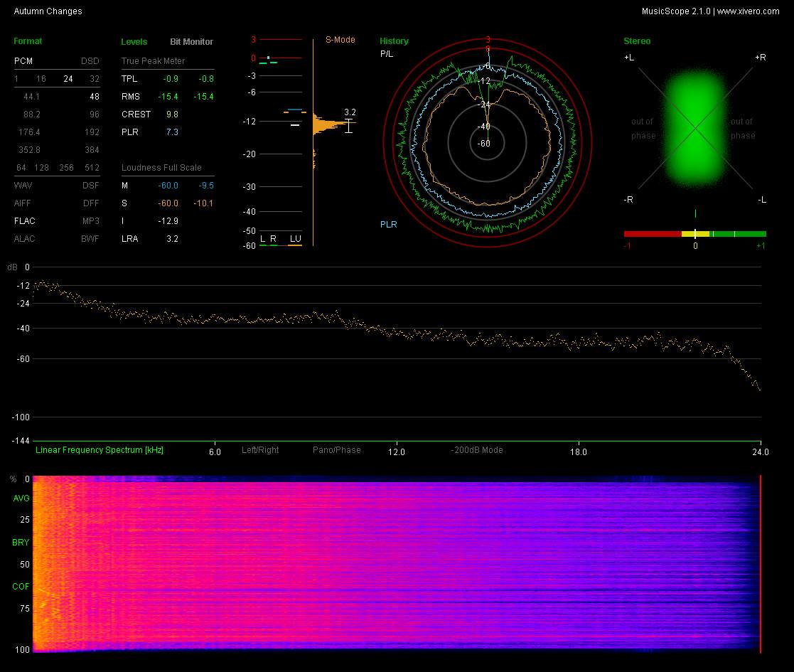This screenshot has height=672, width=794.
Task: Click the FLAC format label
Action: pyautogui.click(x=25, y=221)
